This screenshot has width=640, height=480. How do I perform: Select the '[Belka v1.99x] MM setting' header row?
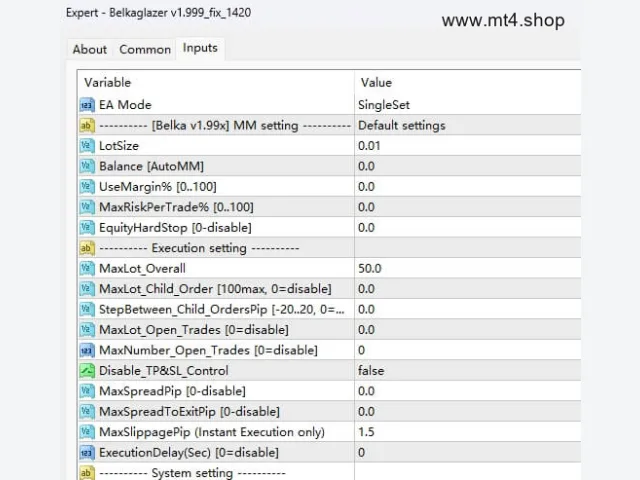(x=225, y=125)
